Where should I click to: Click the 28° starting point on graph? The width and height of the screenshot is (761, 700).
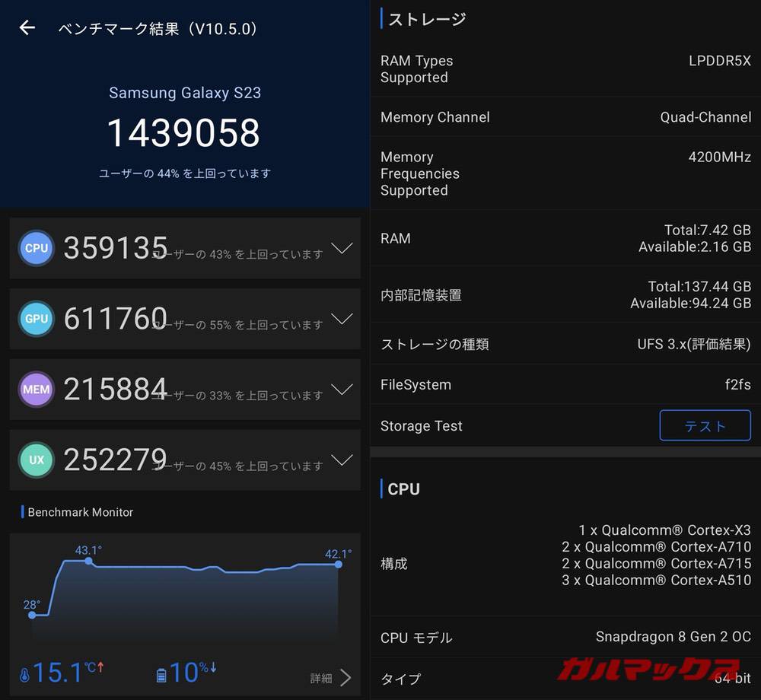[32, 615]
